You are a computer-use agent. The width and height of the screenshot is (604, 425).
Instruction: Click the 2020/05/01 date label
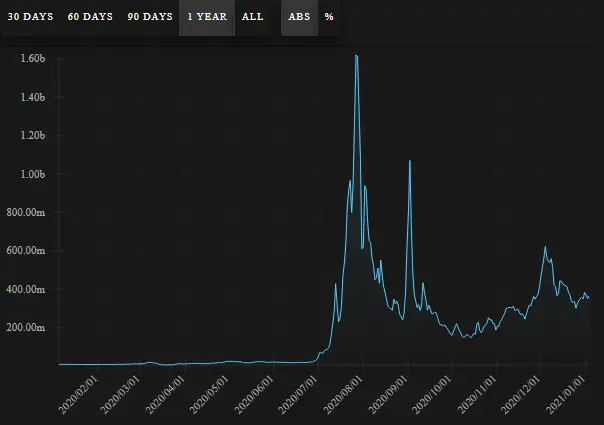(x=210, y=395)
